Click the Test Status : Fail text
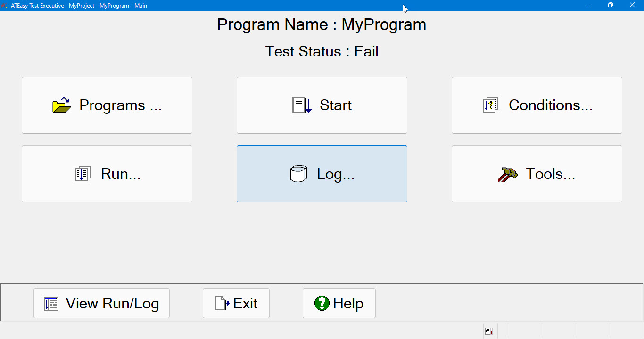This screenshot has height=339, width=644. tap(322, 51)
